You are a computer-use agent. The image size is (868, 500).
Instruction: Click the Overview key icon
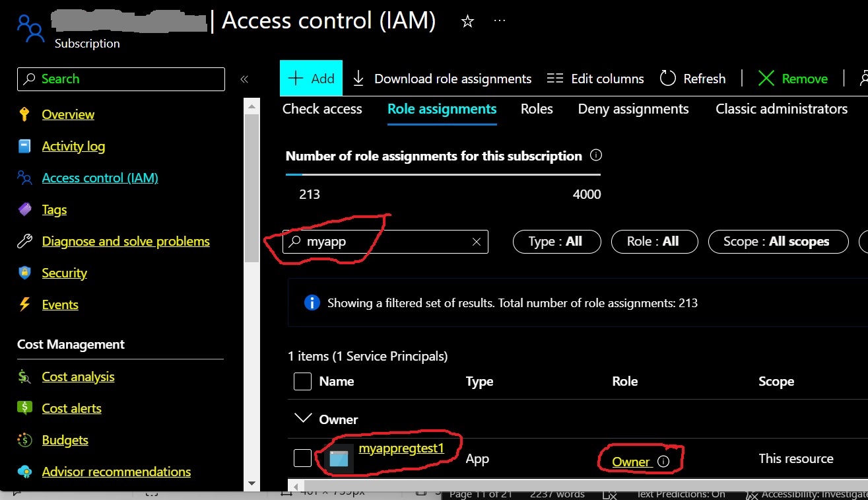[24, 114]
